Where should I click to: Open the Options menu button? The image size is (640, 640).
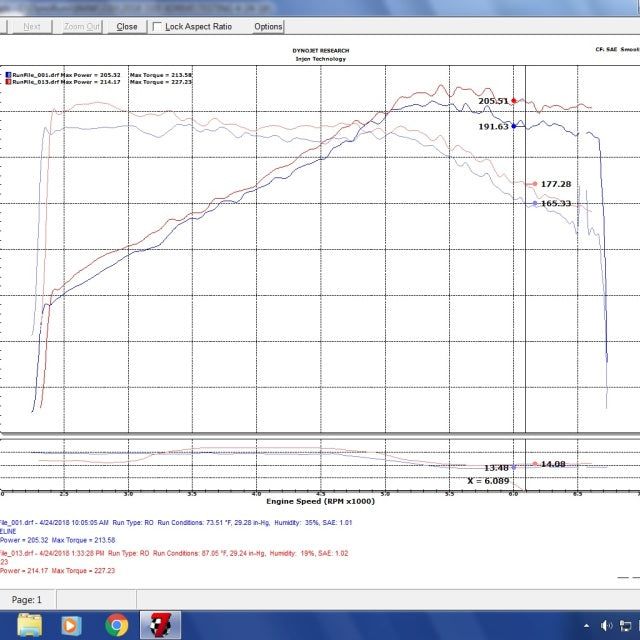[268, 27]
